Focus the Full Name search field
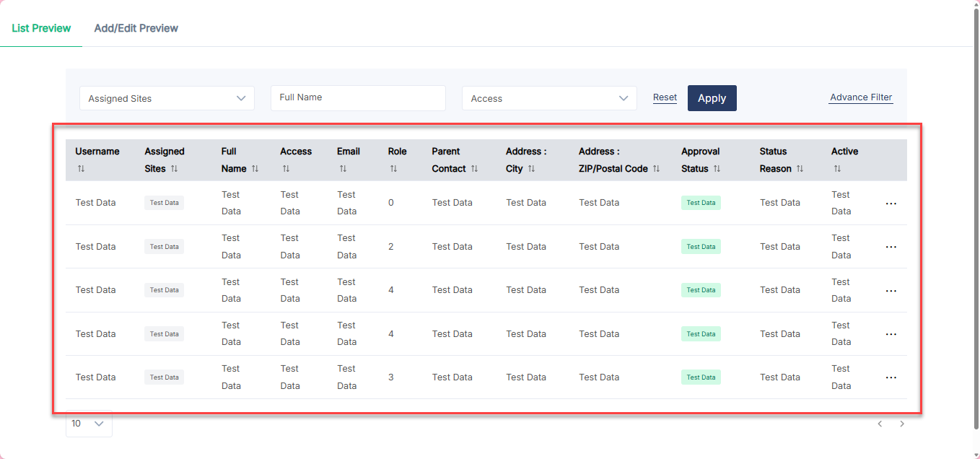980x459 pixels. (x=358, y=98)
